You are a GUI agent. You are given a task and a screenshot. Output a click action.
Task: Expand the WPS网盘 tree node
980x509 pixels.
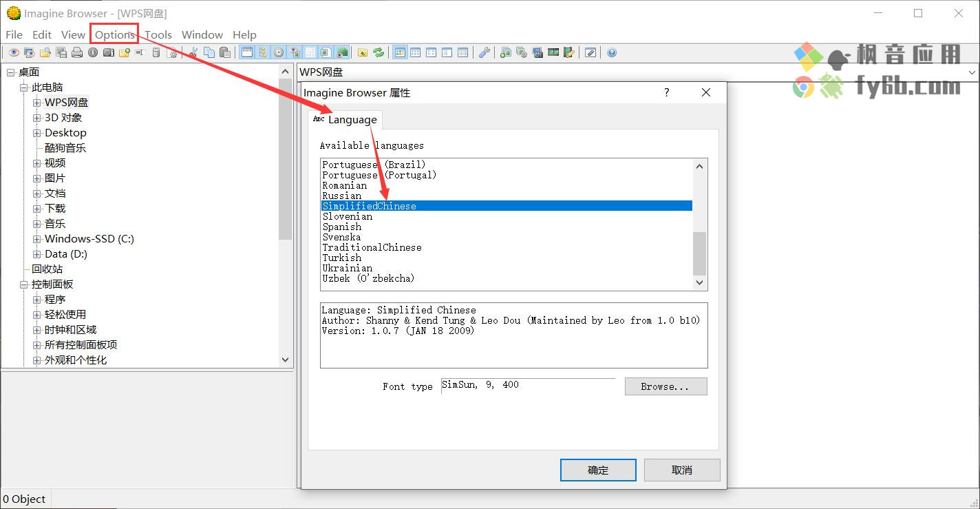click(37, 103)
